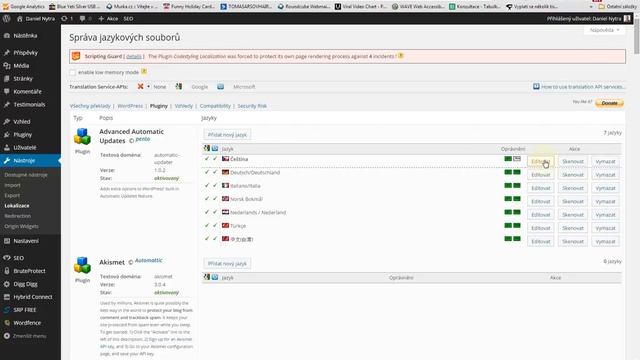Click Přidat nový jazyk for Advanced Automatic Updates
Image resolution: width=640 pixels, height=360 pixels.
[x=227, y=135]
